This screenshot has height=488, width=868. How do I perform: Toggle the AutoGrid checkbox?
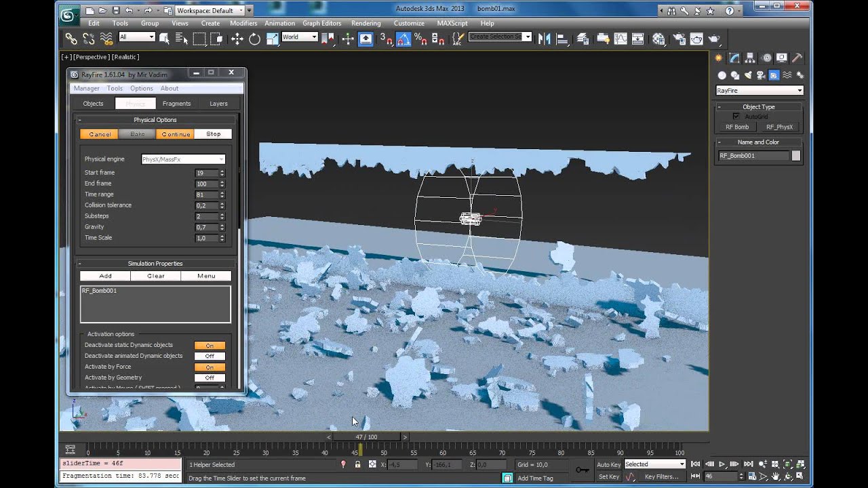pos(736,117)
